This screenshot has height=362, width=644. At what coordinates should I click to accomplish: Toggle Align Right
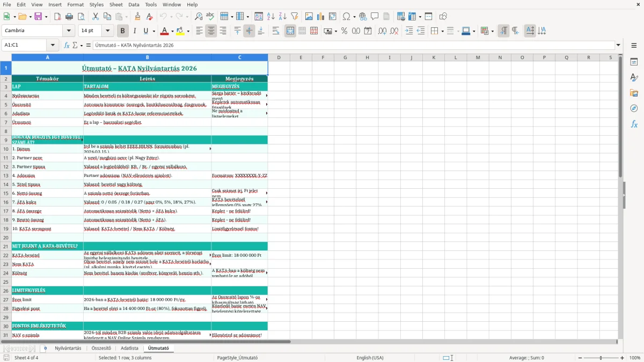(223, 31)
